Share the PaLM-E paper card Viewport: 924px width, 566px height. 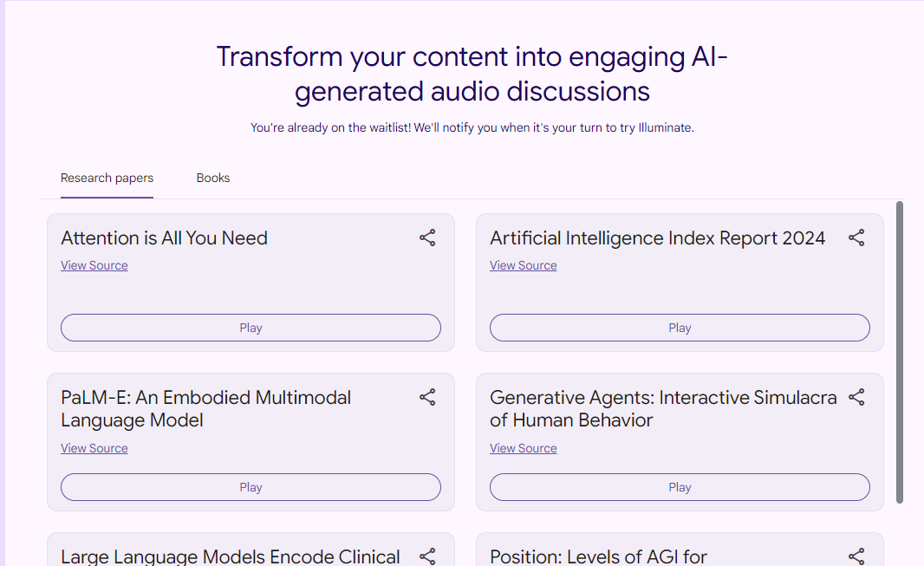click(x=427, y=397)
